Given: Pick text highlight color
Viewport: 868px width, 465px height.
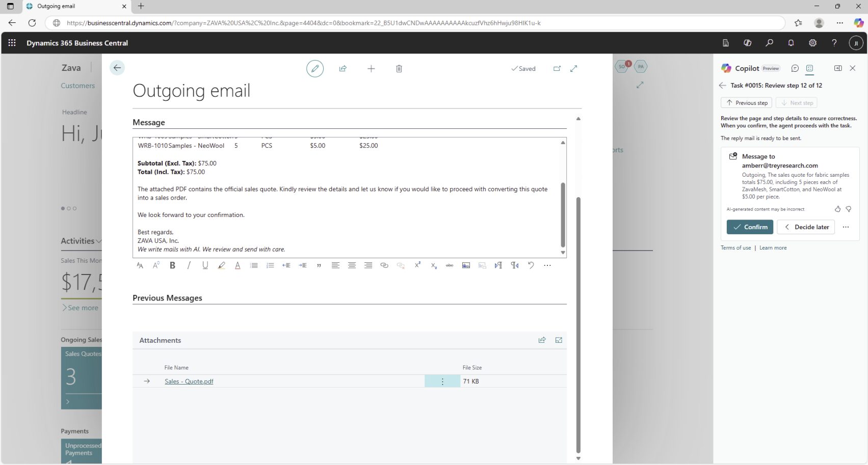Looking at the screenshot, I should click(x=221, y=265).
